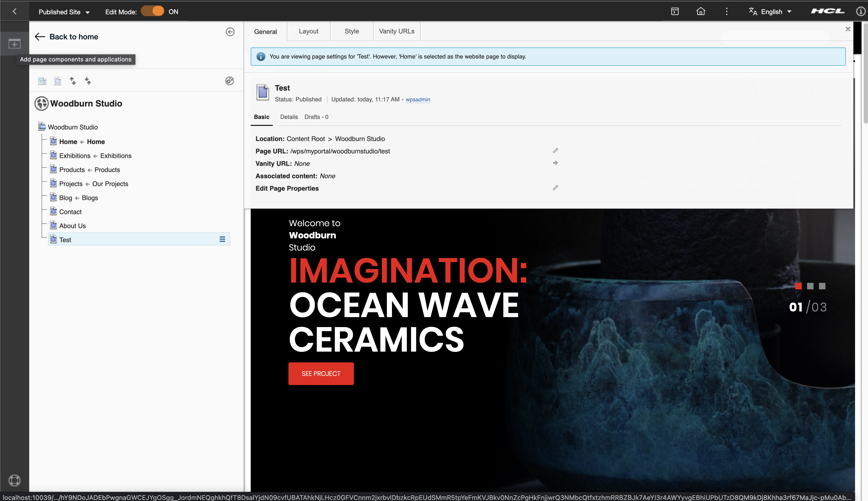Open the site settings gear-globe icon
Image resolution: width=868 pixels, height=501 pixels.
(x=229, y=81)
